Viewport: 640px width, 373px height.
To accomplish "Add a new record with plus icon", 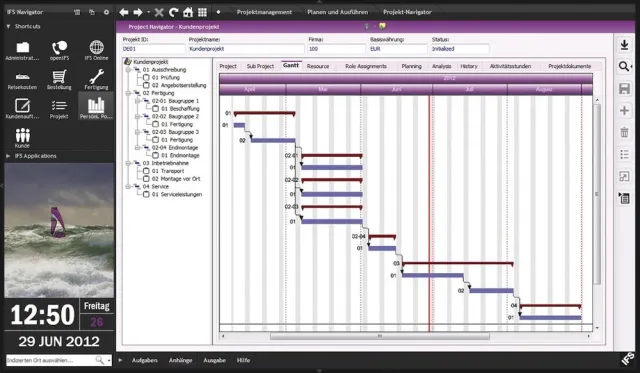I will point(624,111).
